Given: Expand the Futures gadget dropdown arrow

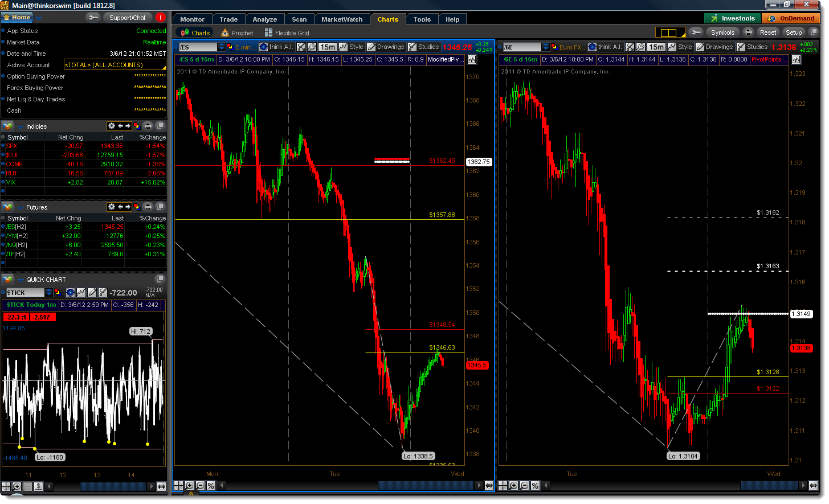Looking at the screenshot, I should point(21,208).
